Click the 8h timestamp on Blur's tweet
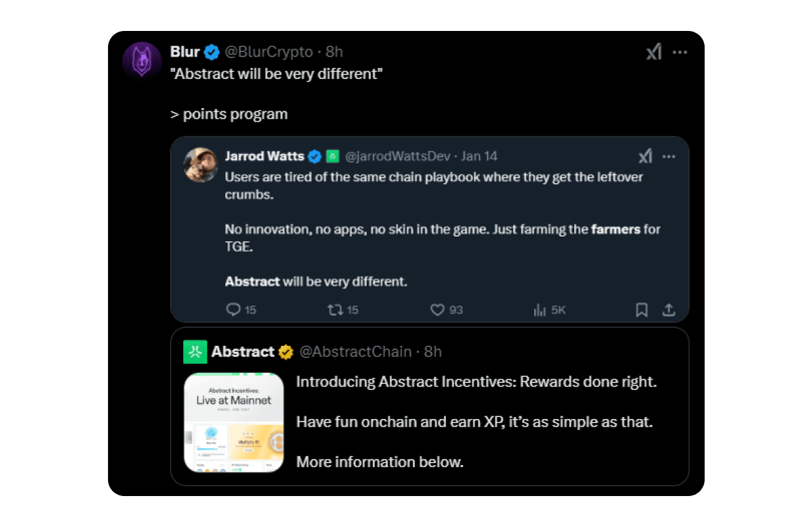812x527 pixels. [333, 51]
